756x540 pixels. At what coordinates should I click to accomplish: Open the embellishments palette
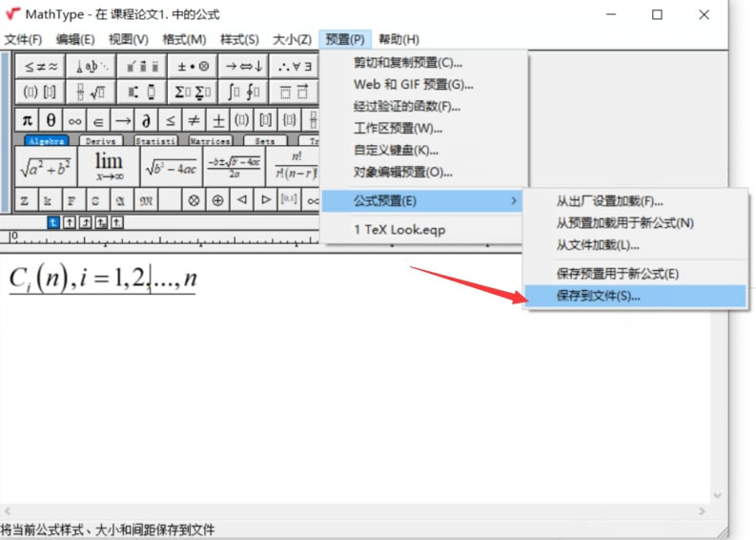click(142, 67)
